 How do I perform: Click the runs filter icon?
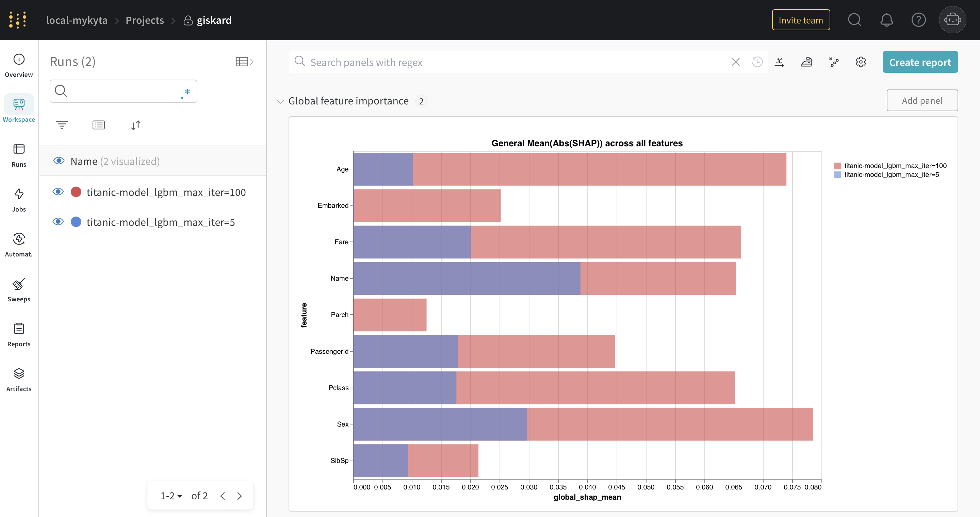pyautogui.click(x=62, y=125)
